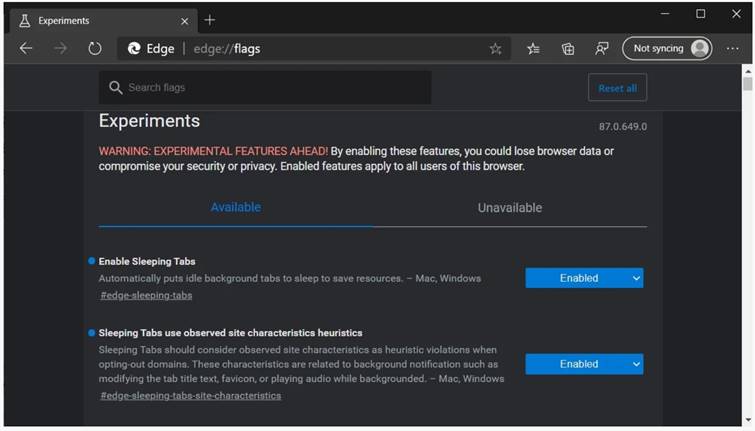755x431 pixels.
Task: Click the scrollbar down arrow
Action: click(748, 420)
